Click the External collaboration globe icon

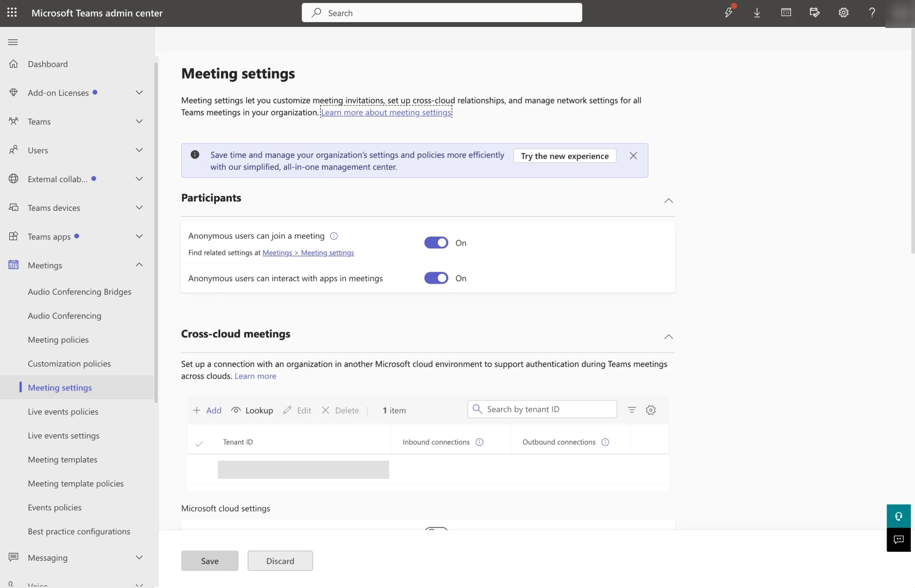pos(13,179)
